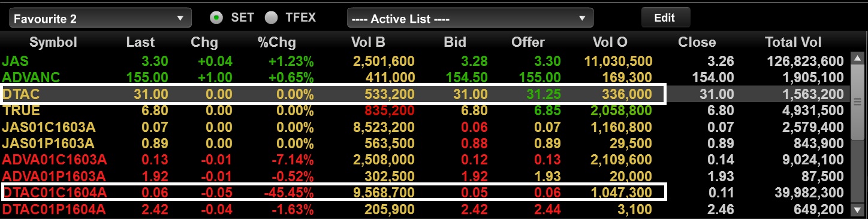
Task: Select the SET radio button
Action: [216, 18]
